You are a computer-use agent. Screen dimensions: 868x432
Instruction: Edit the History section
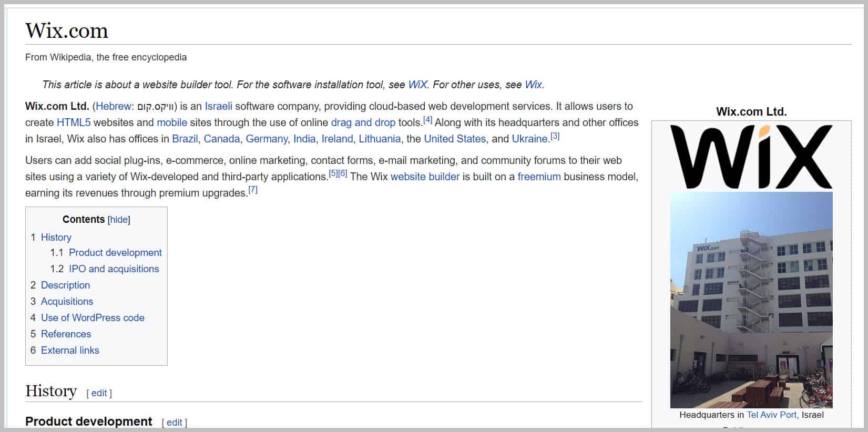coord(99,393)
